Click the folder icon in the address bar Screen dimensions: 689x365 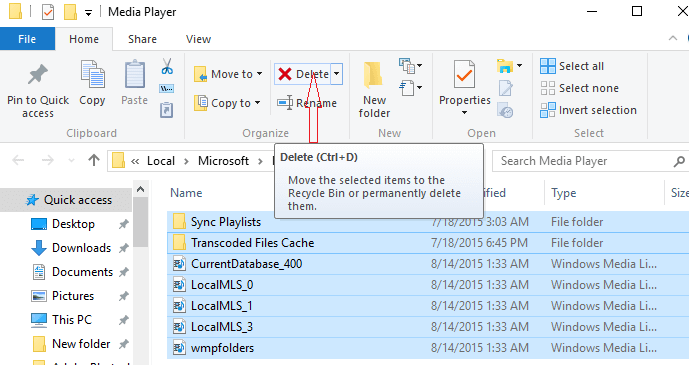pyautogui.click(x=118, y=161)
